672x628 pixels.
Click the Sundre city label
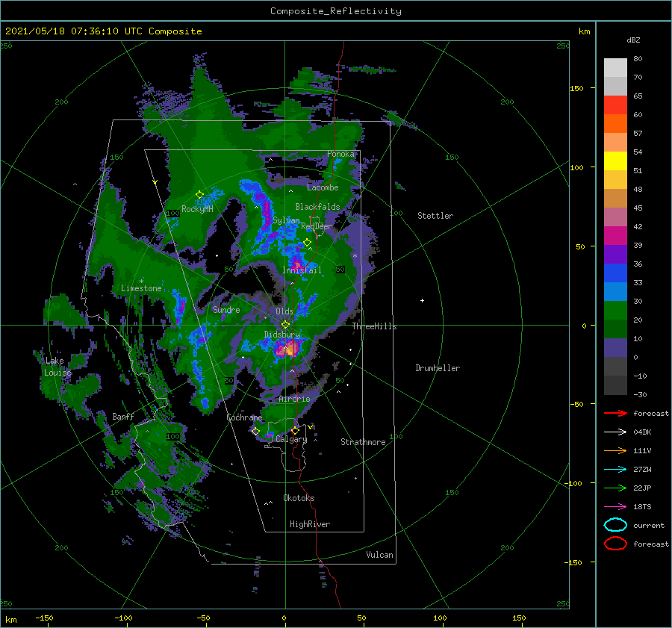(226, 309)
